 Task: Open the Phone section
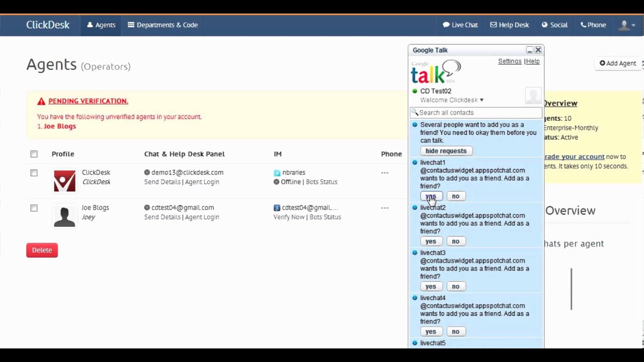click(x=593, y=25)
